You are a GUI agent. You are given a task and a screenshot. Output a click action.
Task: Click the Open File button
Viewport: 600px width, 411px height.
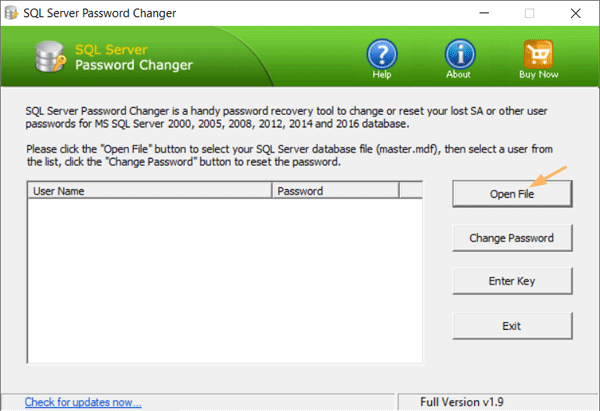pos(512,194)
